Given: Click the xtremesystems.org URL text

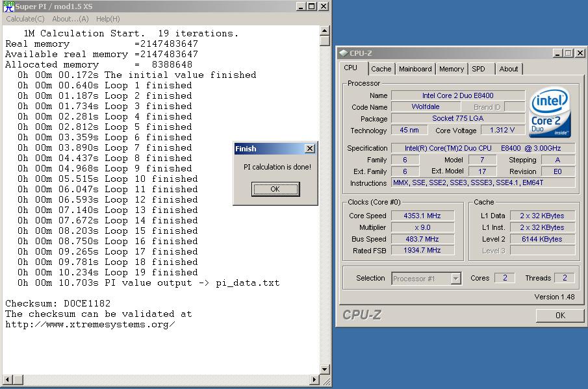Looking at the screenshot, I should coord(90,325).
